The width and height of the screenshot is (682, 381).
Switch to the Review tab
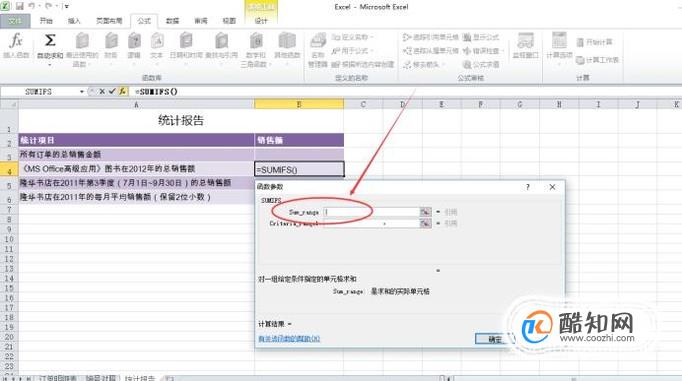[201, 21]
